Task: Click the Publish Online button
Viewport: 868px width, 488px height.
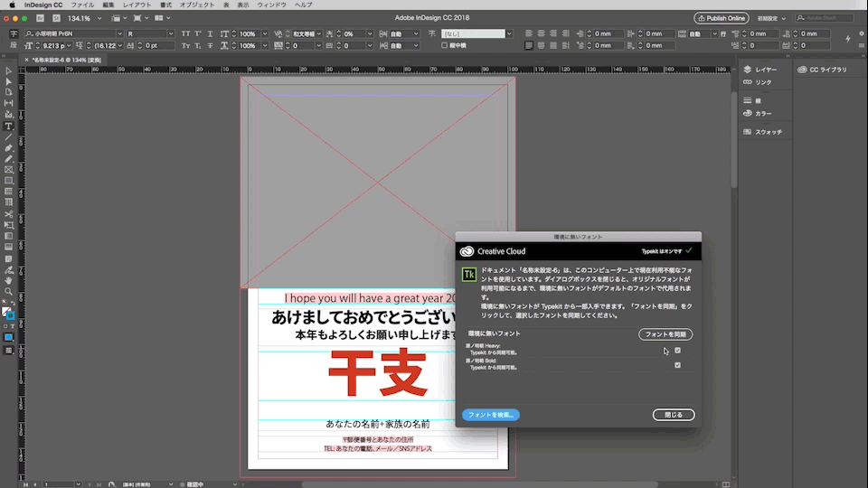Action: pos(722,18)
